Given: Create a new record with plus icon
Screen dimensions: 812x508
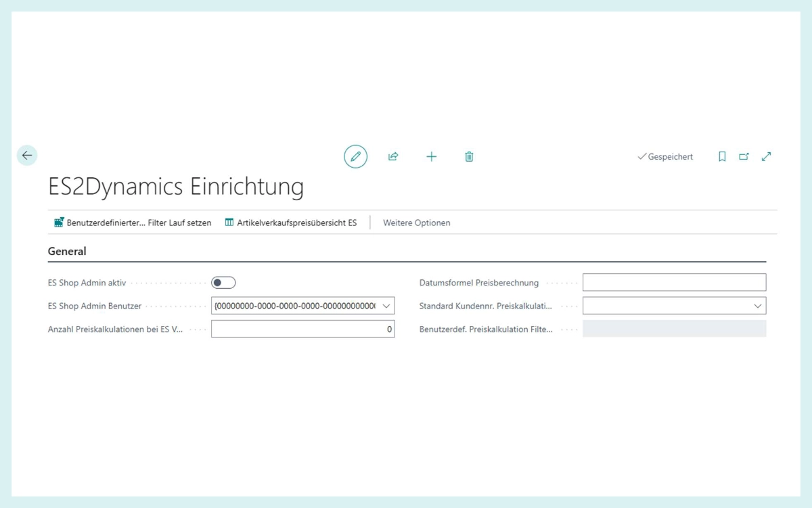Looking at the screenshot, I should coord(431,157).
